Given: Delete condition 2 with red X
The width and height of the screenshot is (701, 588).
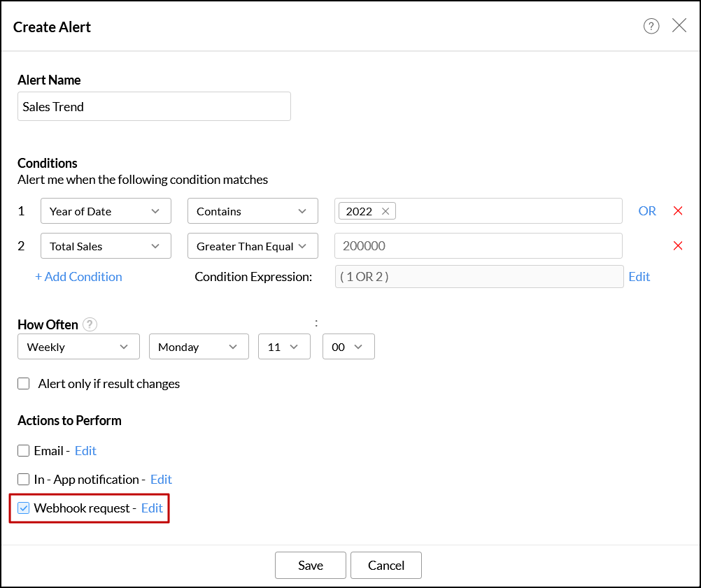Looking at the screenshot, I should pos(677,245).
